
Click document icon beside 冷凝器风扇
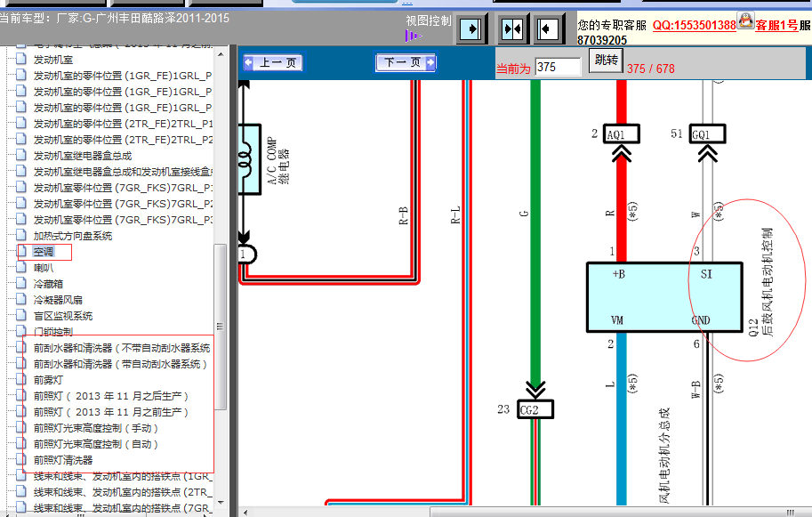pyautogui.click(x=21, y=299)
